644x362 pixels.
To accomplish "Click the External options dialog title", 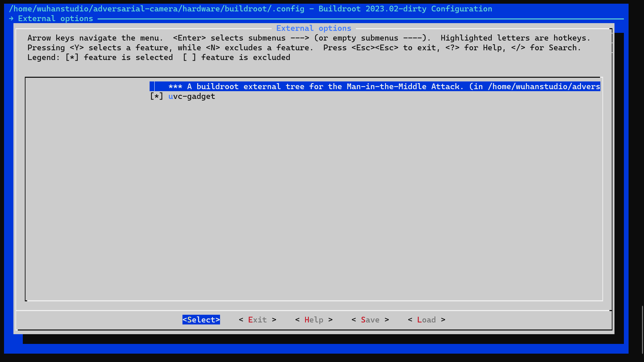I will 313,28.
